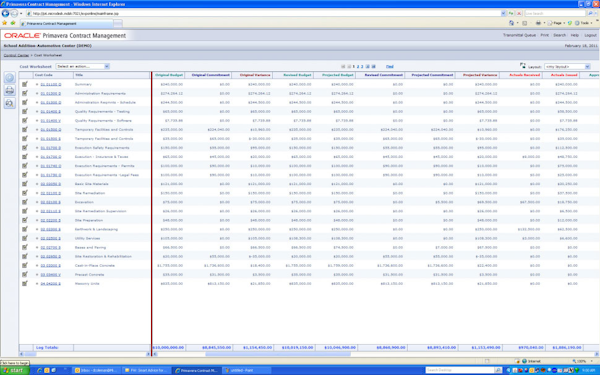Click the printer icon in left sidebar
The image size is (600, 375).
[x=10, y=90]
